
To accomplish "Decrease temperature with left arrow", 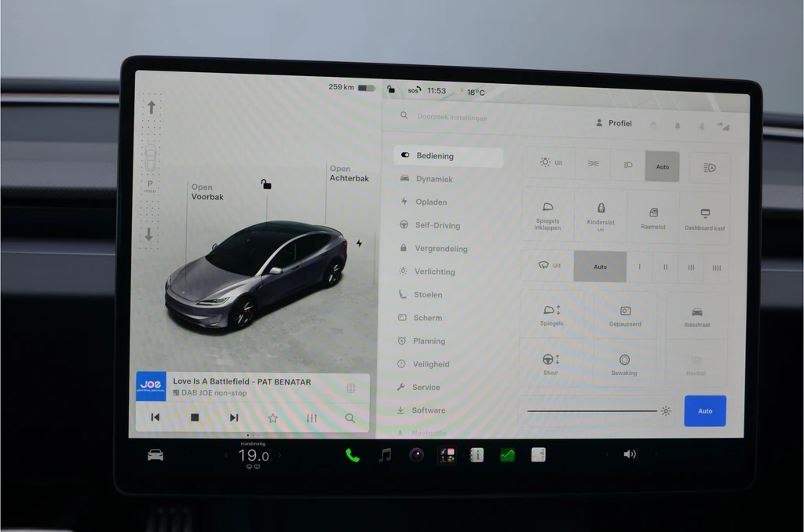I will point(226,455).
